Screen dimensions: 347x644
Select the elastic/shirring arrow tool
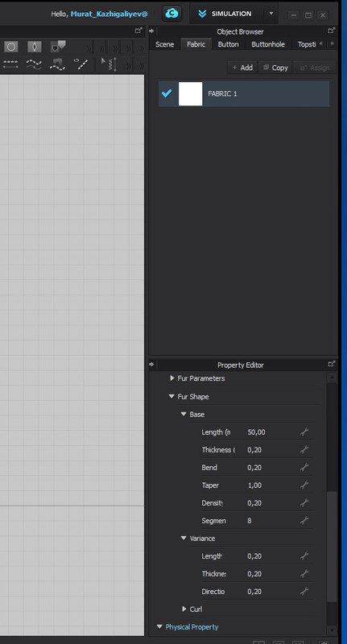(x=109, y=64)
